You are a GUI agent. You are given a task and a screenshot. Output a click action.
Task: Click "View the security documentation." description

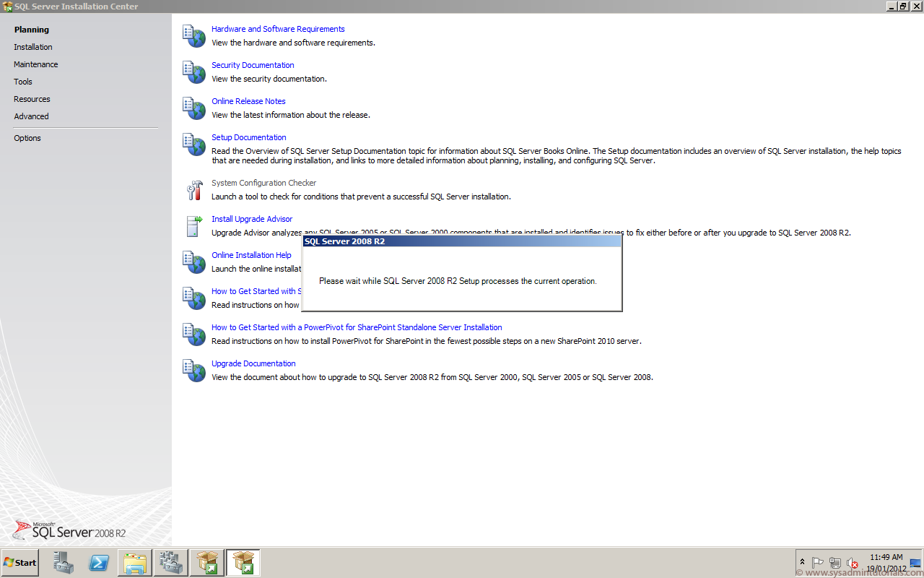(x=269, y=79)
